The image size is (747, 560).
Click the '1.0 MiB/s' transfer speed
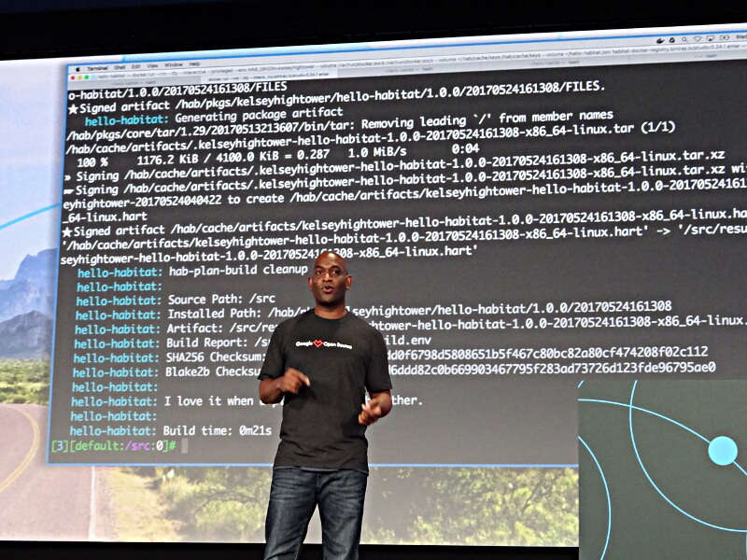click(x=377, y=152)
